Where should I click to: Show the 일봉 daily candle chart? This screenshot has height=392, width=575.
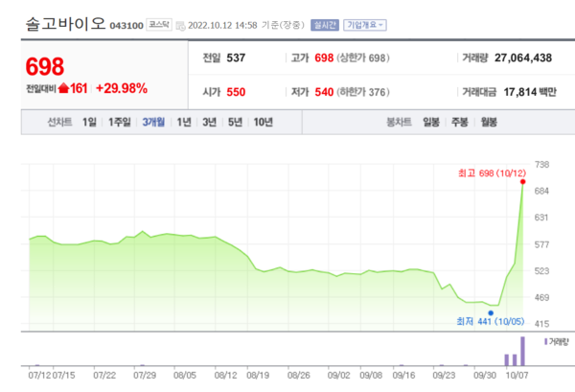point(431,122)
